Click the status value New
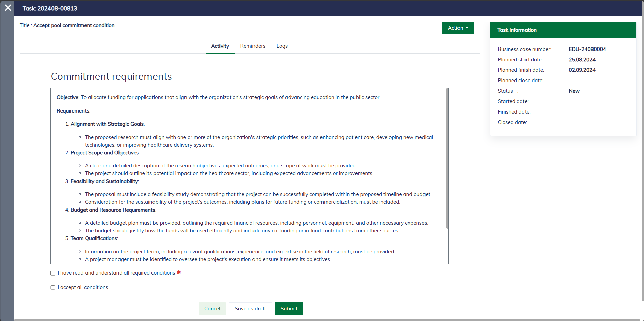This screenshot has height=321, width=644. pos(574,91)
